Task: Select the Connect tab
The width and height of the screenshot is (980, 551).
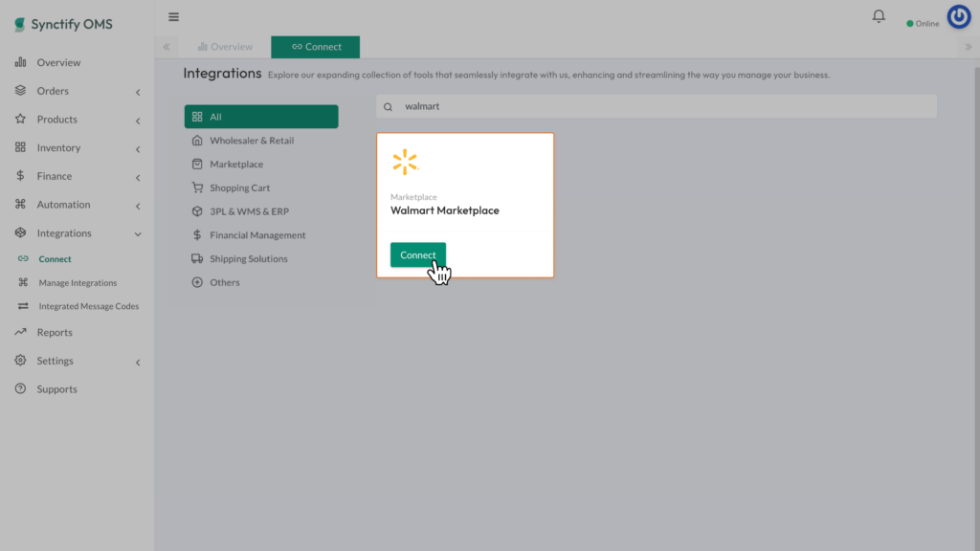Action: coord(316,47)
